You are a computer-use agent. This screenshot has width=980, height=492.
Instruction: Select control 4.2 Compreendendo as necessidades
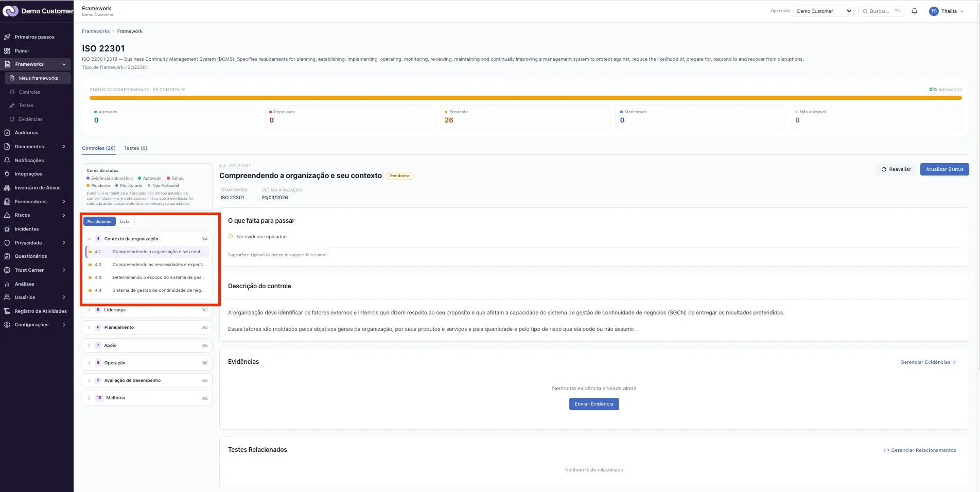[x=147, y=265]
